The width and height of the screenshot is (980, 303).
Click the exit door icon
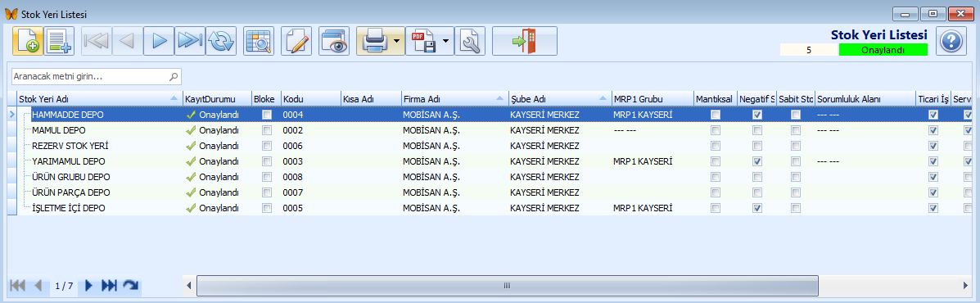(524, 41)
